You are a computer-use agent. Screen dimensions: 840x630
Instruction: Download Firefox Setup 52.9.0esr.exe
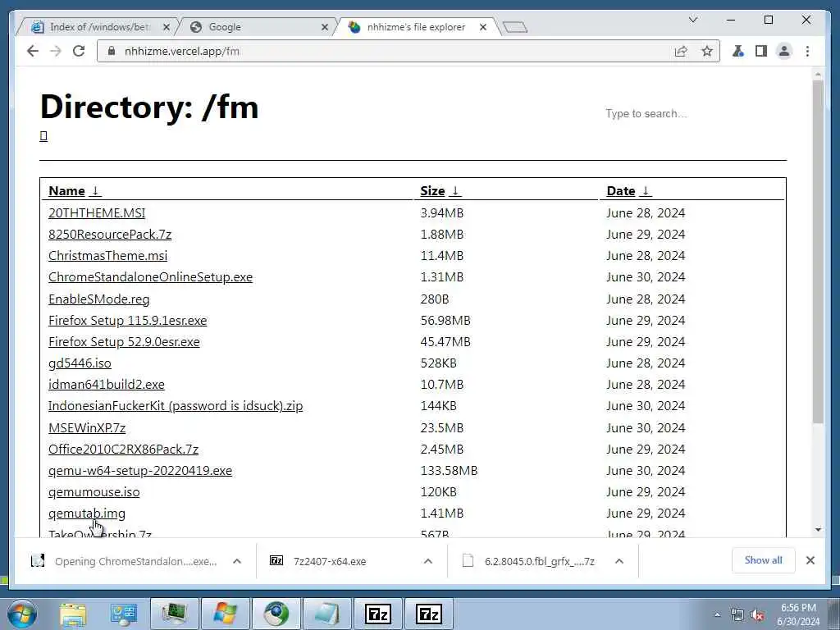click(x=124, y=342)
